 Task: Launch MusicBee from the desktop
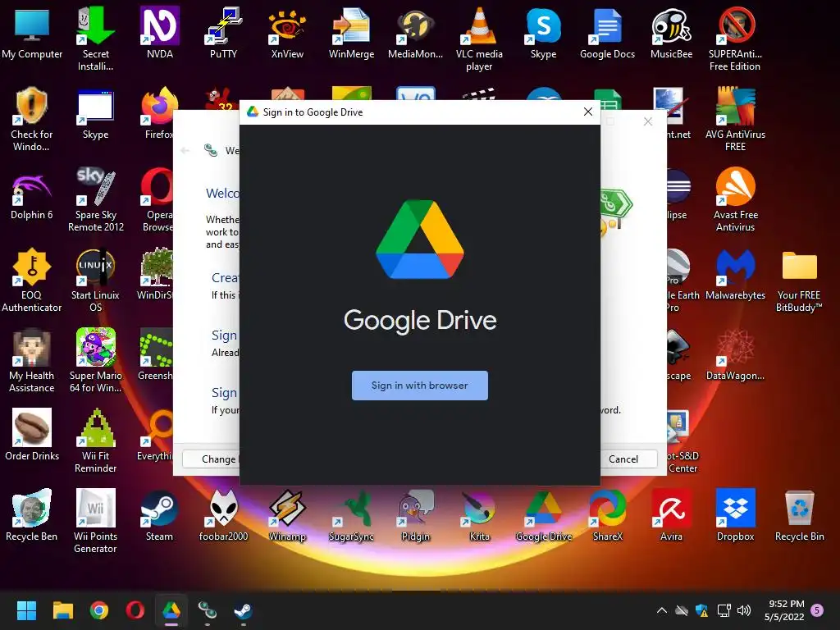pos(671,33)
